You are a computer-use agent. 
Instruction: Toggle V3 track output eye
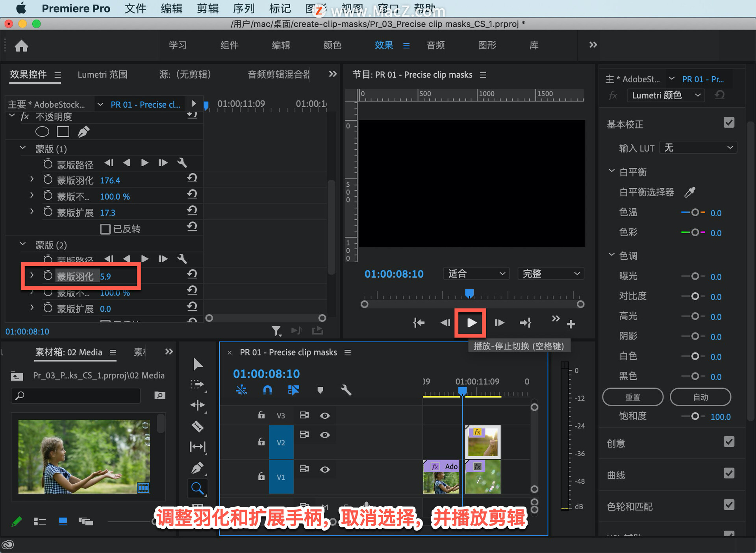324,416
